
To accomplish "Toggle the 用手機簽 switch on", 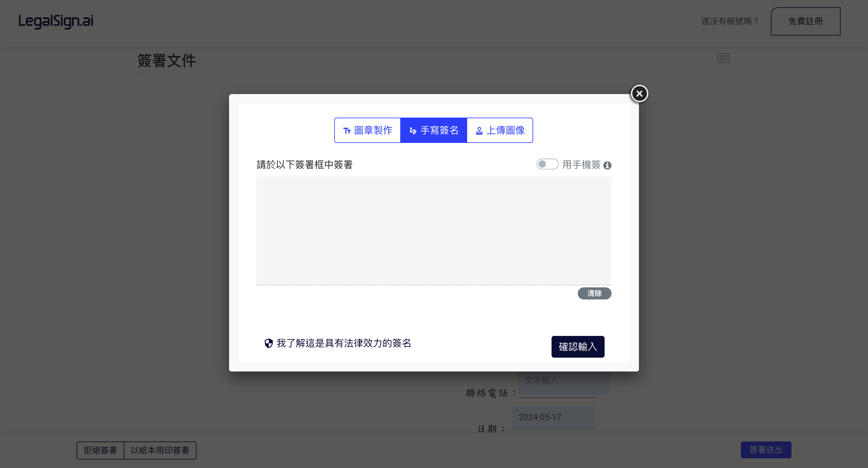I will pos(547,164).
